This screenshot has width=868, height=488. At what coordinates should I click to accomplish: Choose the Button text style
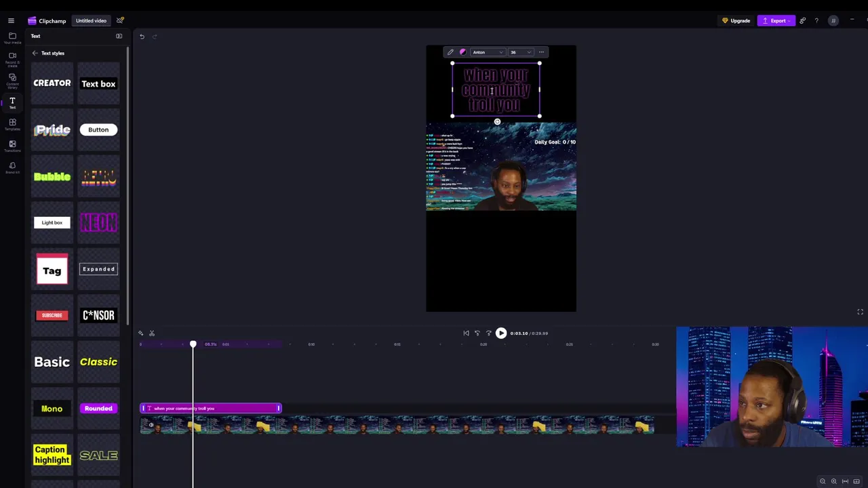point(98,130)
